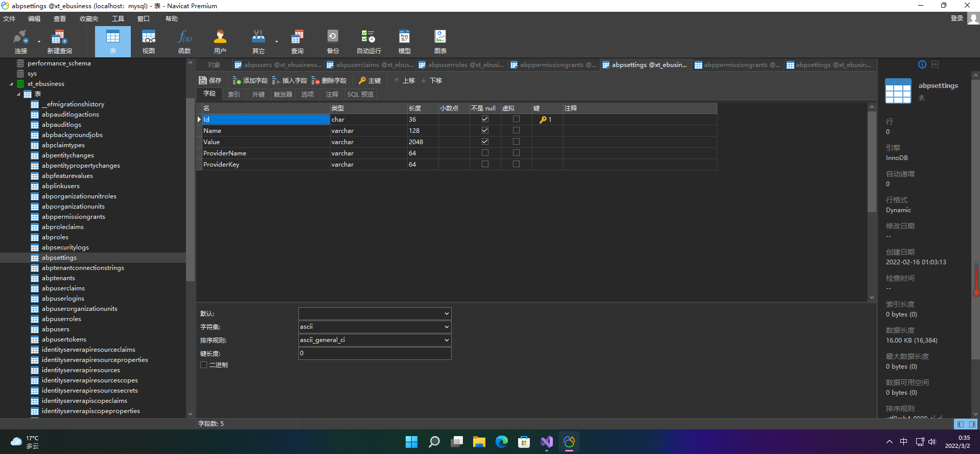Click the 保存 save button
This screenshot has width=980, height=454.
pos(210,80)
